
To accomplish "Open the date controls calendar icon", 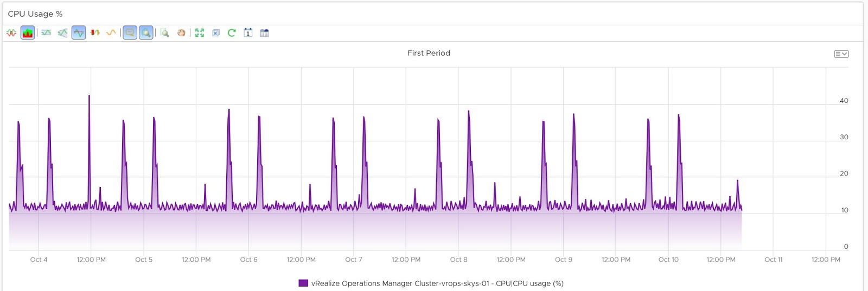I will [248, 33].
